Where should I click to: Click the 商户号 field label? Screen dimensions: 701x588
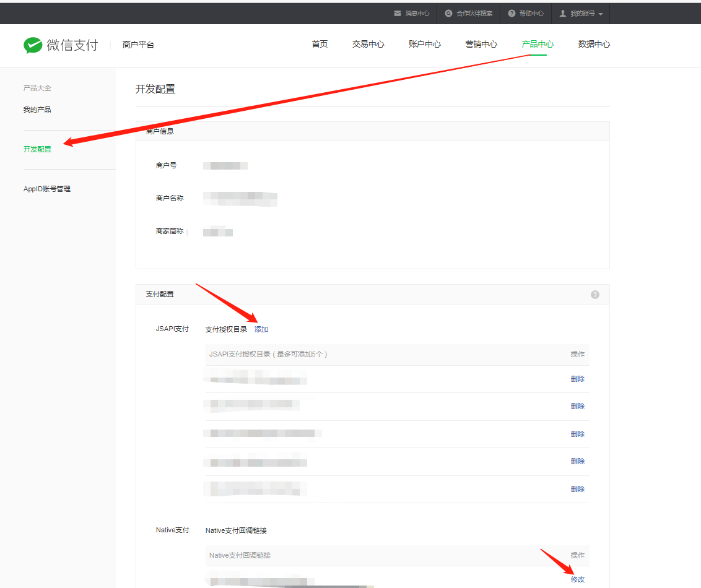pyautogui.click(x=167, y=165)
